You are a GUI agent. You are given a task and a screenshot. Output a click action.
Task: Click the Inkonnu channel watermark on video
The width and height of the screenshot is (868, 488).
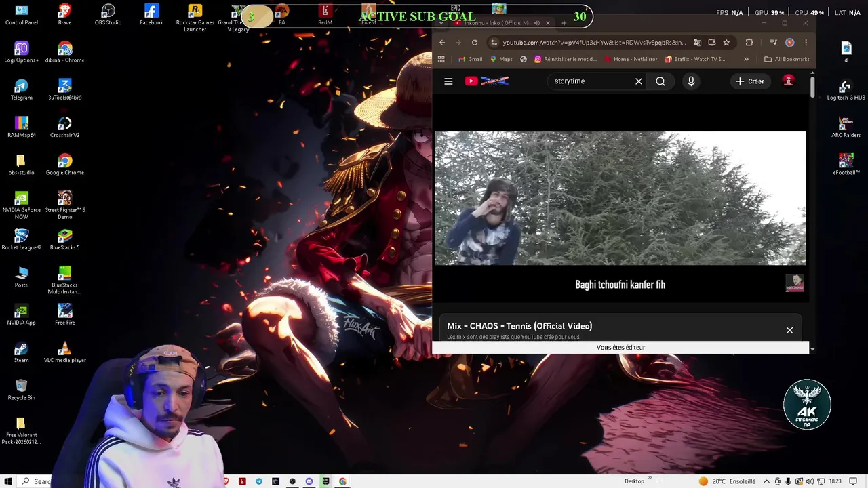794,283
